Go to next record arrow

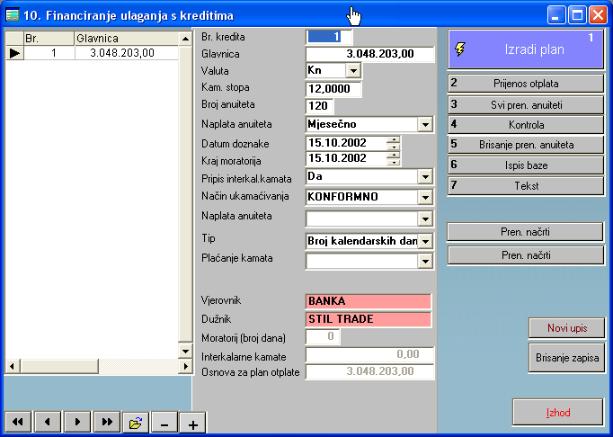coord(77,423)
